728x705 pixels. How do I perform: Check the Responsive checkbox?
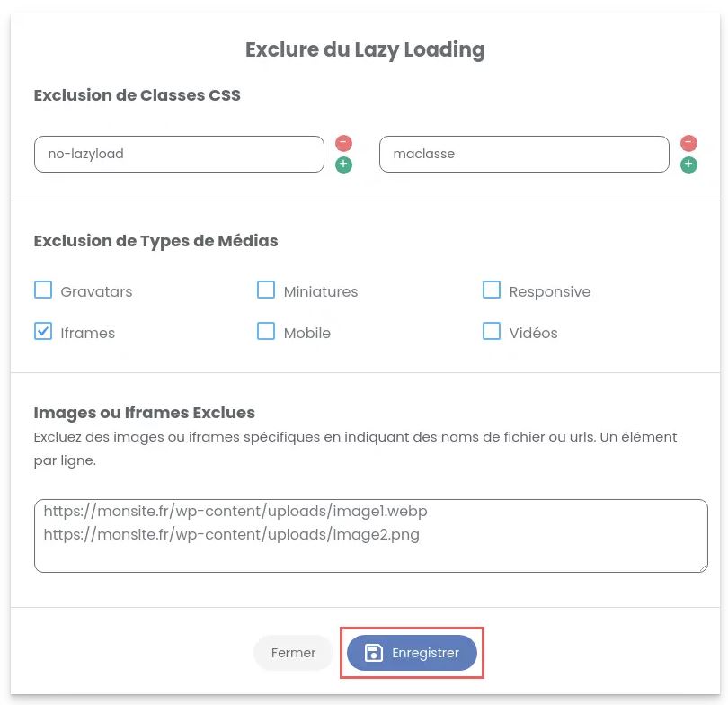[492, 290]
